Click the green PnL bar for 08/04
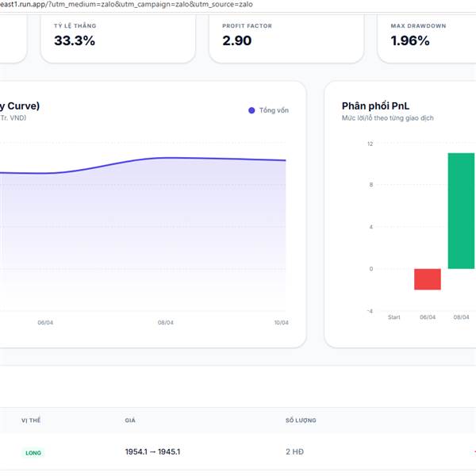 (x=461, y=211)
